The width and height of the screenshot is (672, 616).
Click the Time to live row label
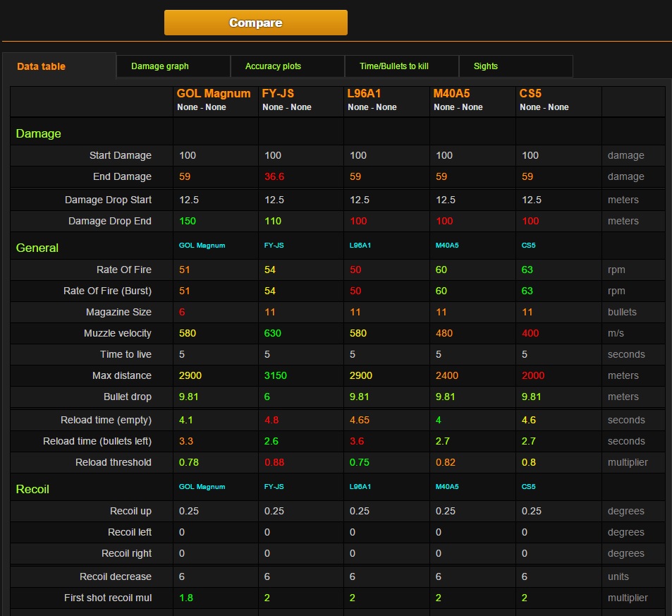click(126, 354)
